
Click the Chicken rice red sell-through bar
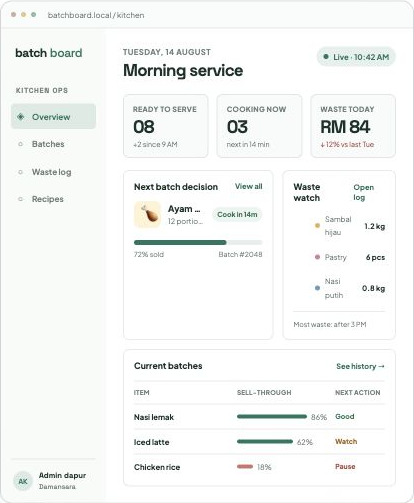(245, 467)
